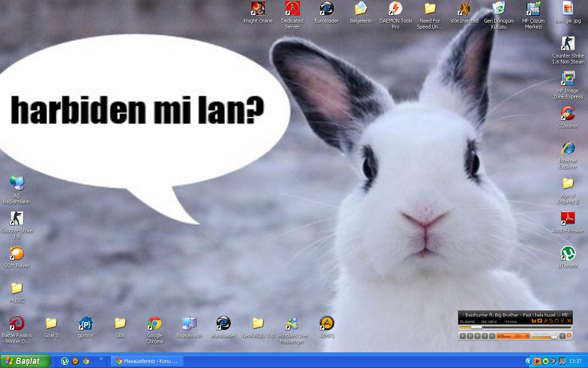Open the Bilgisayarım icon
The height and width of the screenshot is (368, 588).
pyautogui.click(x=189, y=327)
